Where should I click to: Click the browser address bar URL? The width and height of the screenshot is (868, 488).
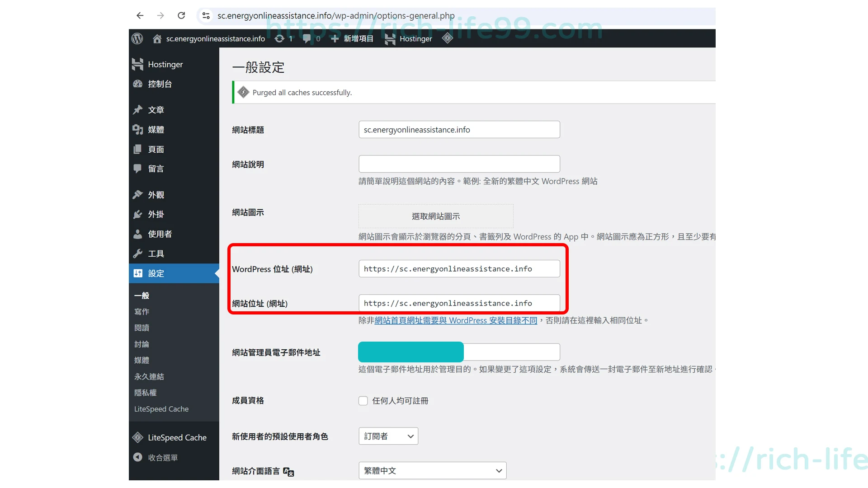click(336, 16)
